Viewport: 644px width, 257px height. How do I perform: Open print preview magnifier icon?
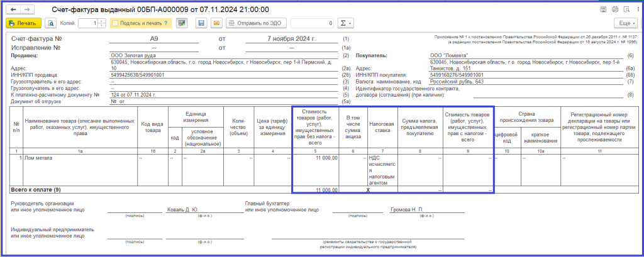coord(51,23)
